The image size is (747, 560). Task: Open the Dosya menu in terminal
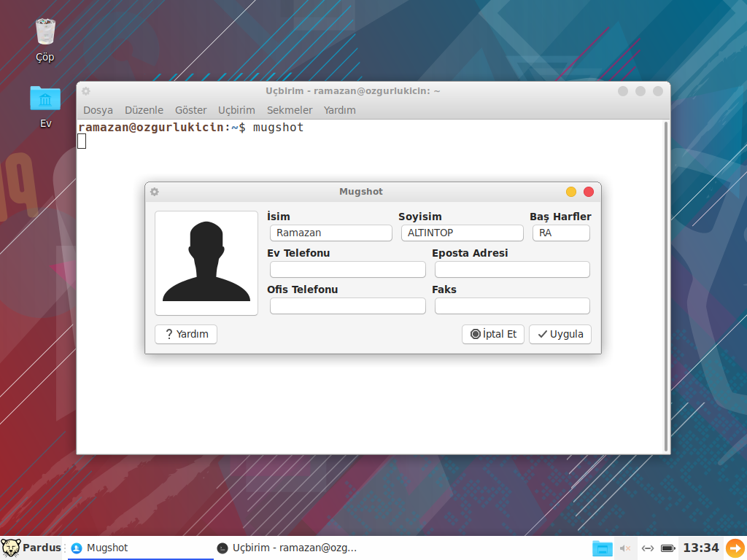pyautogui.click(x=98, y=110)
